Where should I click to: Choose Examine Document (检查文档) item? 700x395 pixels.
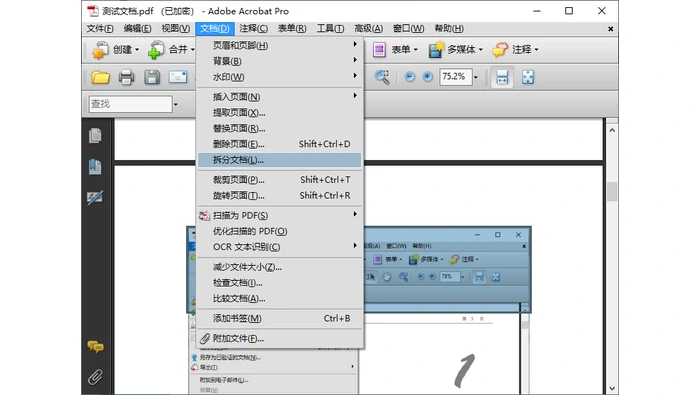(x=279, y=283)
